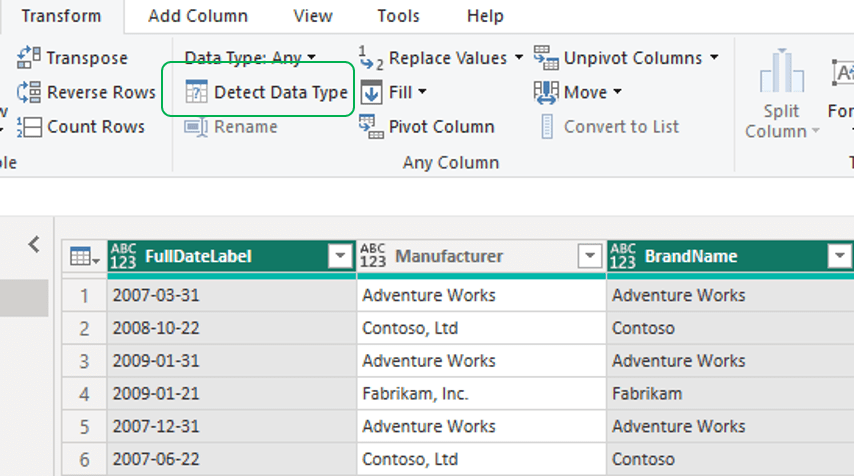Click the ABC123 type icon on FullDateLabel
Viewport: 854px width, 476px height.
(124, 257)
